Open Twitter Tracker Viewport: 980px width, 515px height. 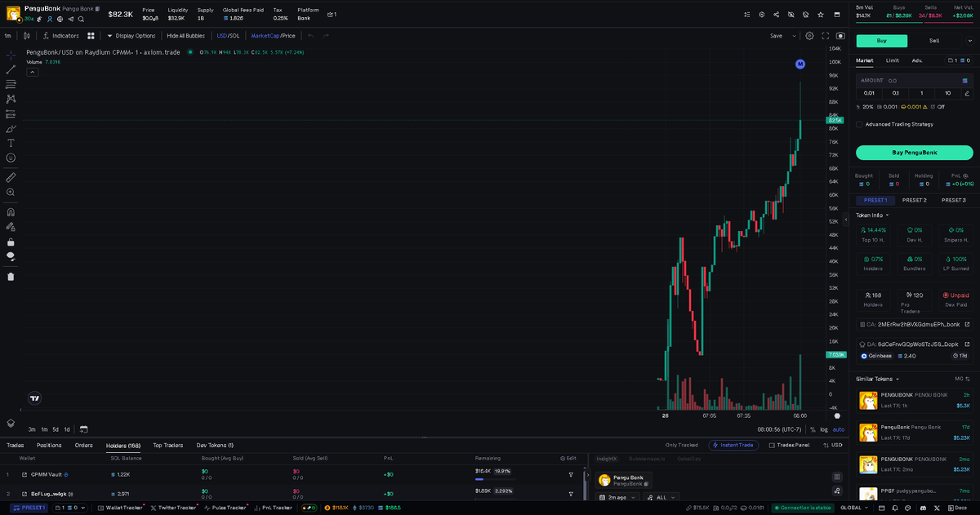[173, 508]
